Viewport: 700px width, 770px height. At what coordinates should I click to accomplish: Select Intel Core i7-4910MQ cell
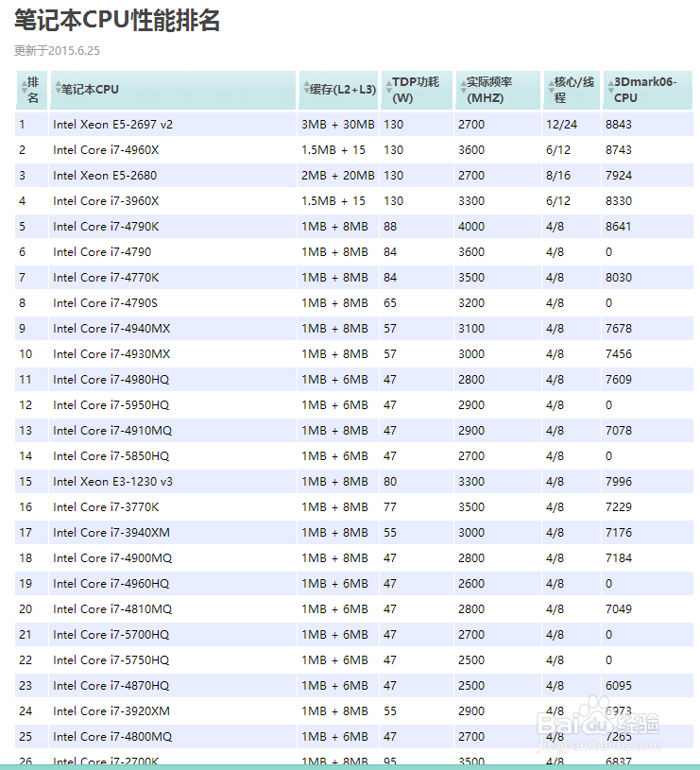click(x=172, y=431)
